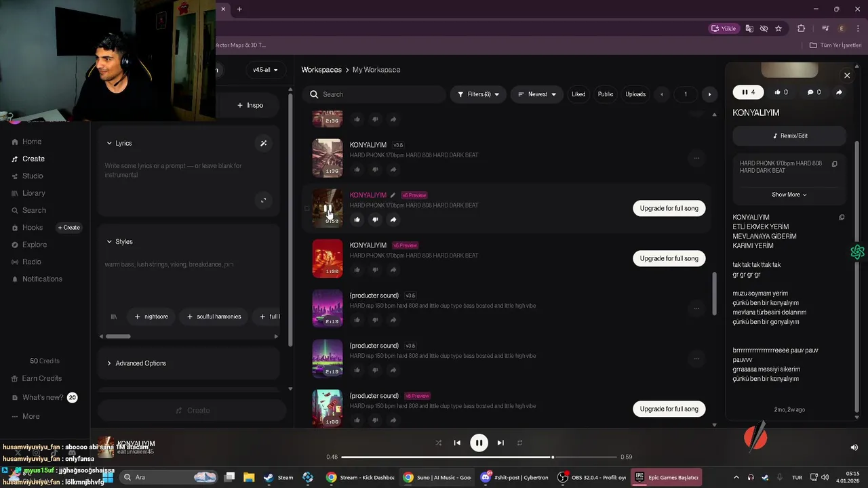The width and height of the screenshot is (868, 488).
Task: Copy the lyrics in details panel
Action: [842, 218]
